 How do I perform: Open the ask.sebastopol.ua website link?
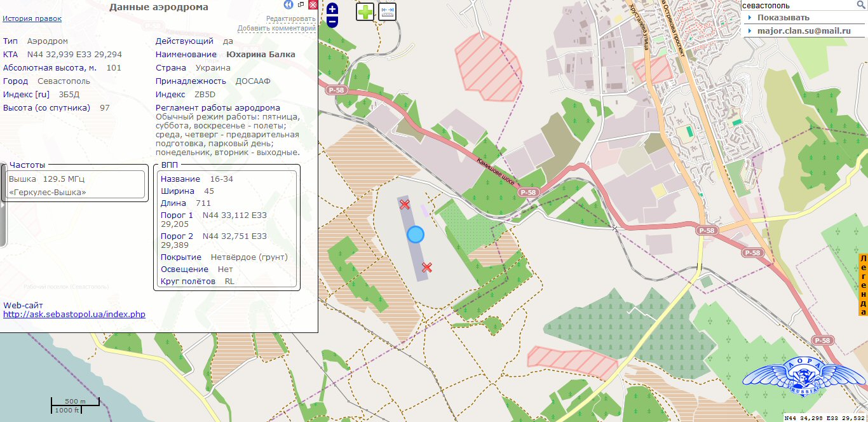pos(74,314)
